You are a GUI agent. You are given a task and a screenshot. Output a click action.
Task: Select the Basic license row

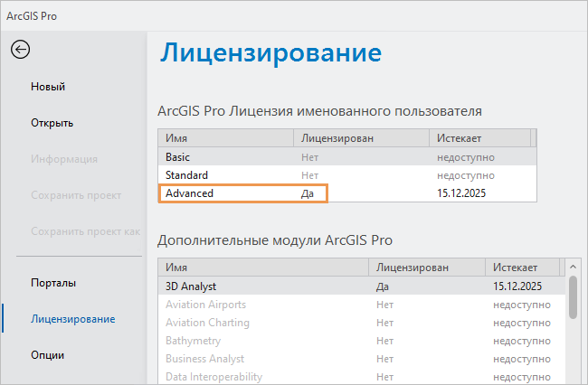[x=347, y=157]
